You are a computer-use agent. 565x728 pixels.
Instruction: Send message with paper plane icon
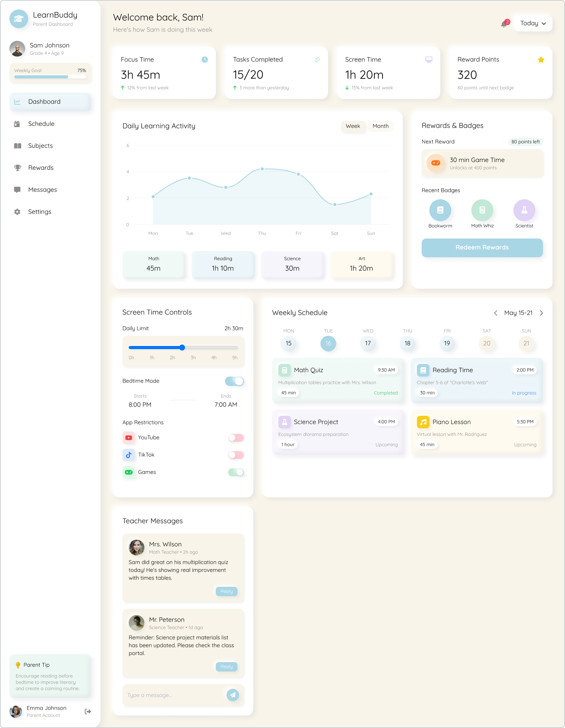point(233,695)
